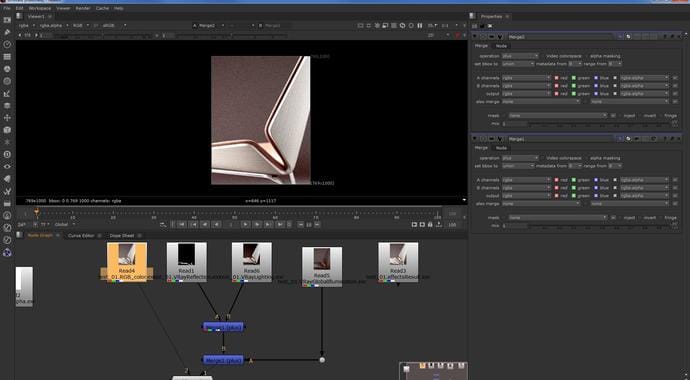
Task: Switch to the Node tab in upper Merge panel
Action: [x=501, y=46]
